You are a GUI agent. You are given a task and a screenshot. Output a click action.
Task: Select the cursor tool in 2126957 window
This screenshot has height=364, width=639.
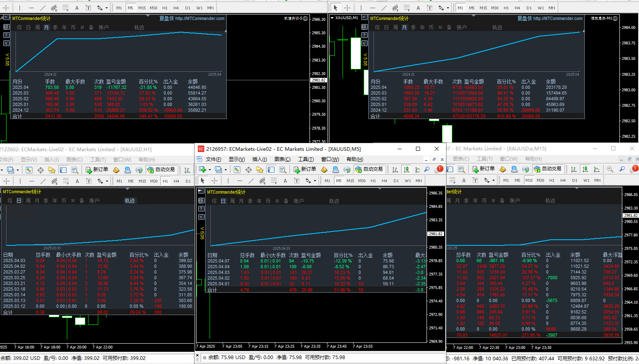[x=203, y=181]
